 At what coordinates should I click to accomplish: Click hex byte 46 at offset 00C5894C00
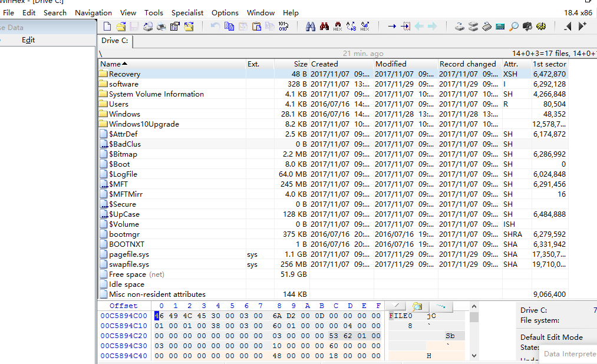coord(158,316)
